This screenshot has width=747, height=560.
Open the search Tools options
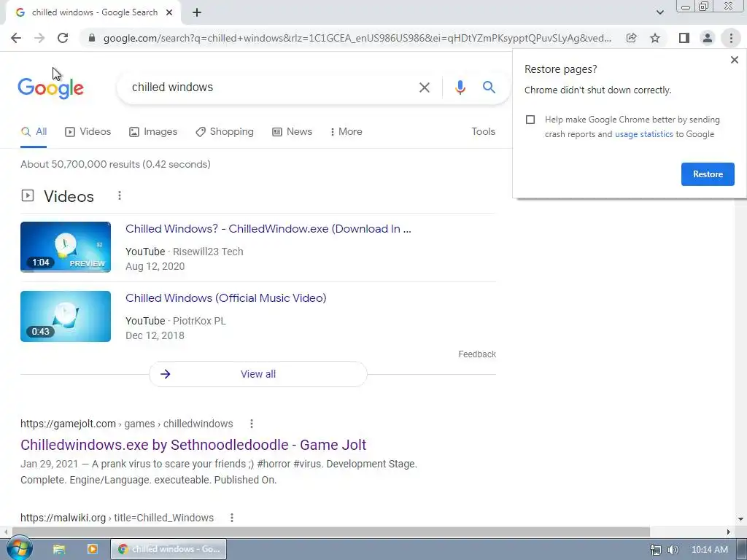483,132
